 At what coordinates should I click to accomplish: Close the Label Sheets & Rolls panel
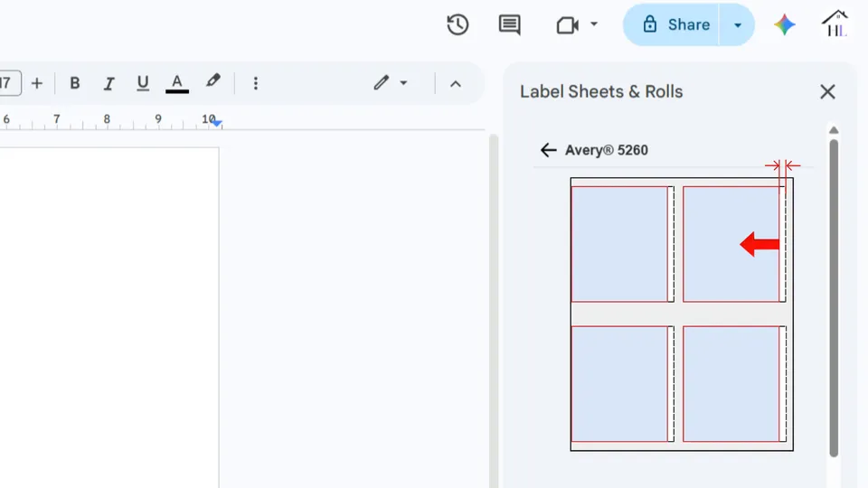827,91
